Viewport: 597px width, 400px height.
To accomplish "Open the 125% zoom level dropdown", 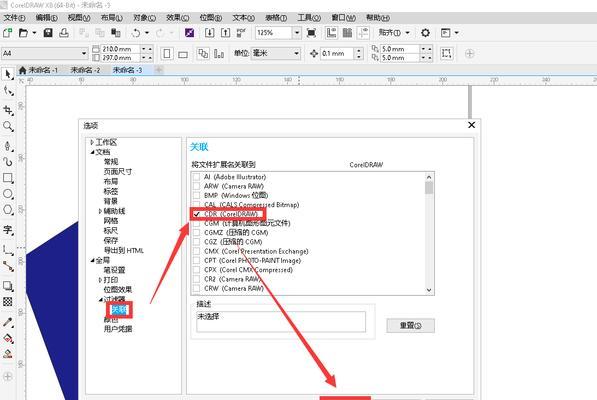I will [x=297, y=33].
